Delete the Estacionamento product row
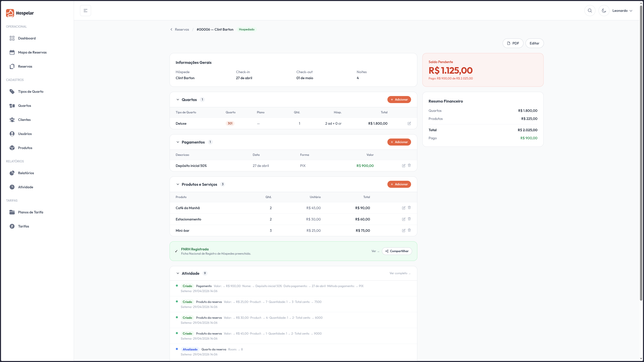The height and width of the screenshot is (362, 644). pos(409,219)
